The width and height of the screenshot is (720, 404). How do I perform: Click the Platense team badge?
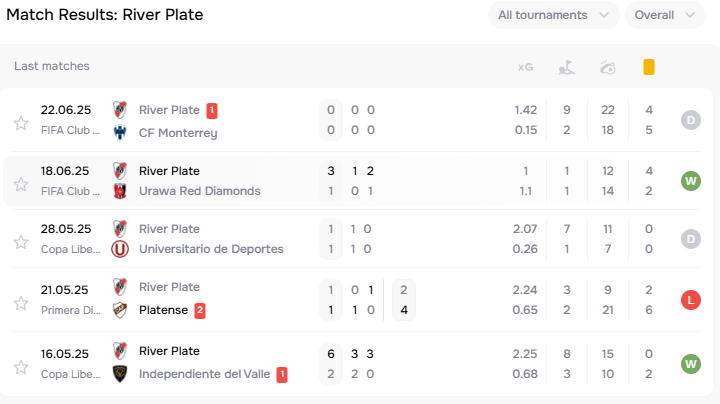click(x=120, y=310)
